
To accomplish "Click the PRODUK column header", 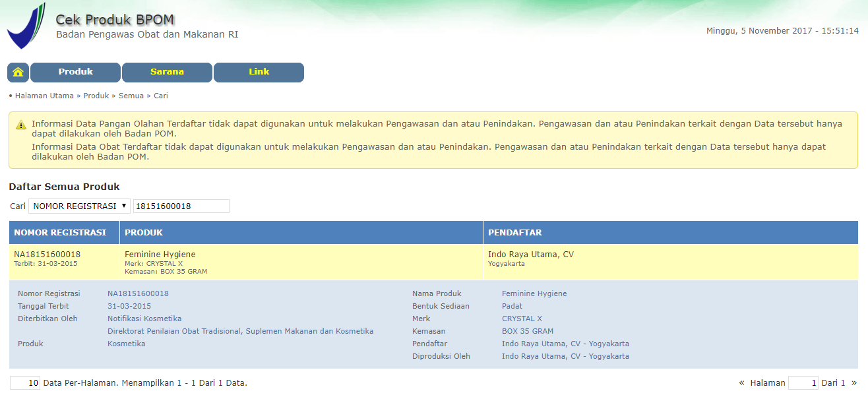I will click(301, 233).
